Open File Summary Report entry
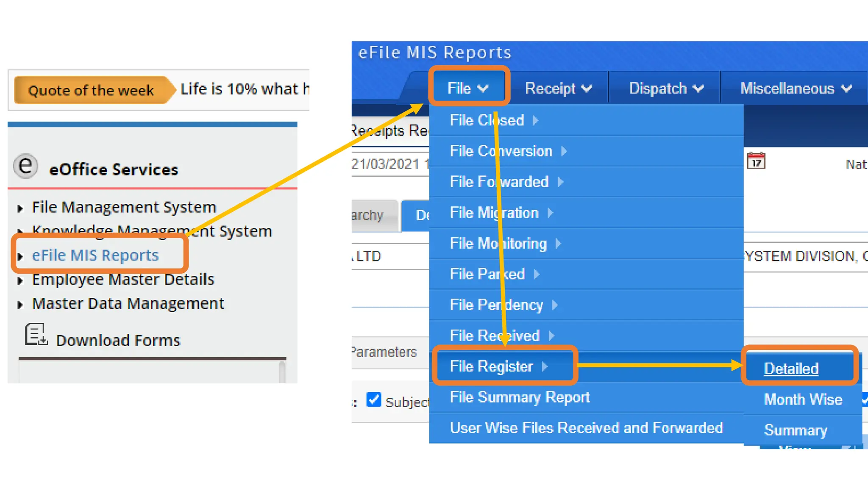Viewport: 868px width, 488px height. pyautogui.click(x=520, y=397)
